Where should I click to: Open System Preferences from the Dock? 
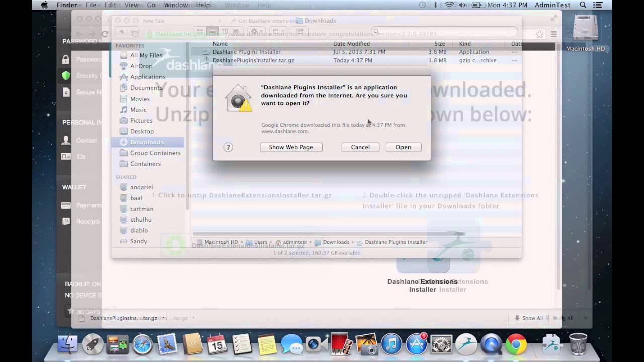point(441,345)
